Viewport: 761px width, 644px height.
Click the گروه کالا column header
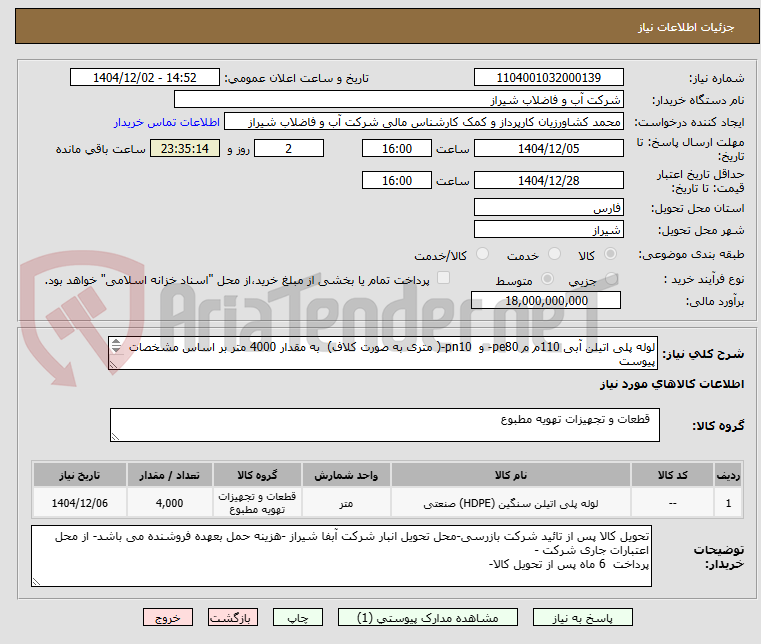(x=257, y=475)
